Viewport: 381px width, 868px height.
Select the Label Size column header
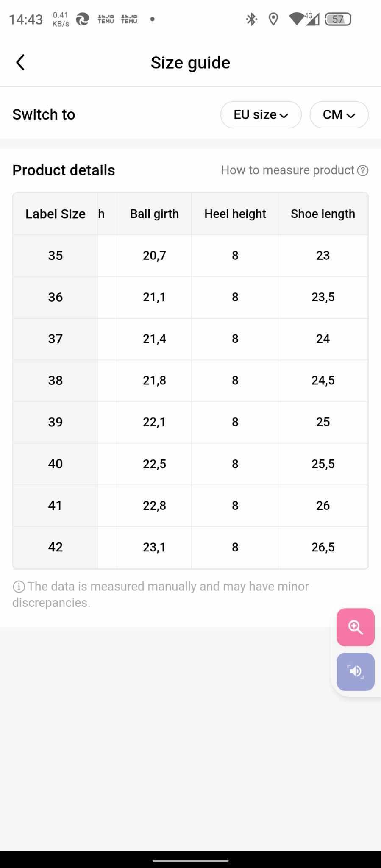(x=56, y=214)
